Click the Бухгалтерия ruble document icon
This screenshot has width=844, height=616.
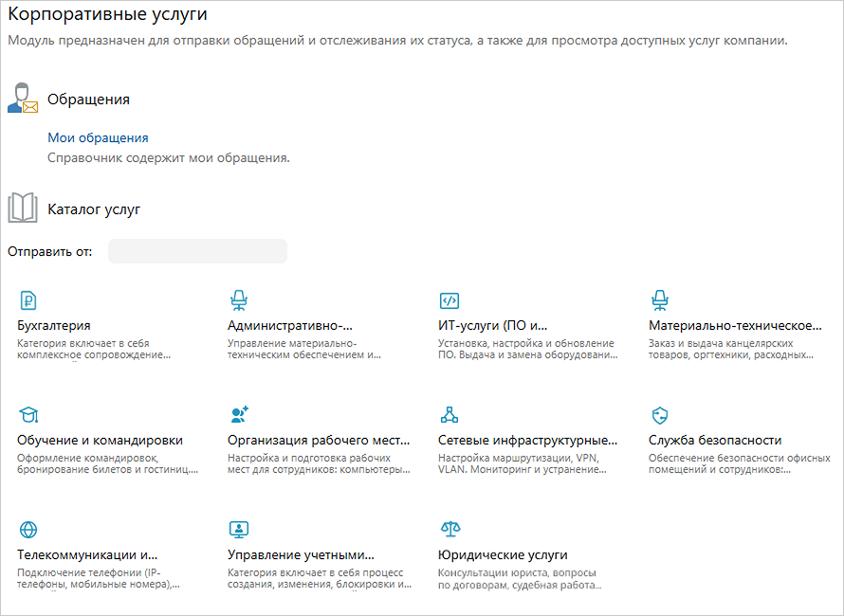(x=28, y=301)
